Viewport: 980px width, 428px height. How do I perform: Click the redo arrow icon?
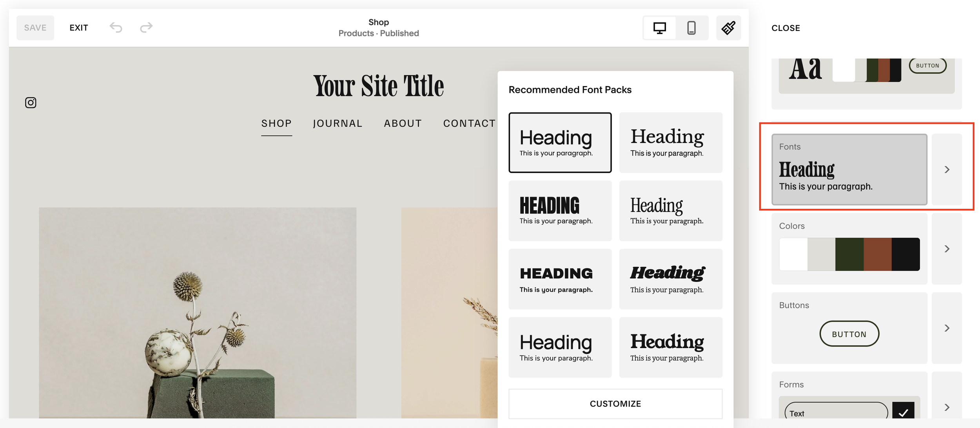[146, 27]
